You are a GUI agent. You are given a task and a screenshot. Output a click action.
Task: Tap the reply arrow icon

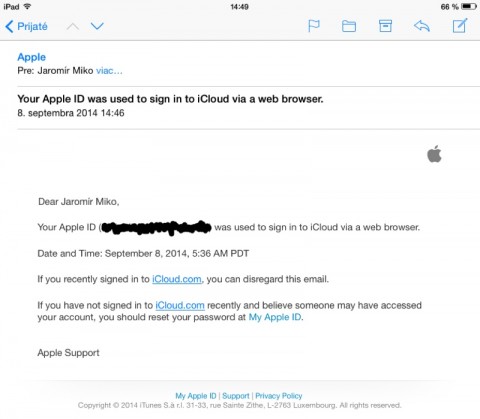[422, 26]
